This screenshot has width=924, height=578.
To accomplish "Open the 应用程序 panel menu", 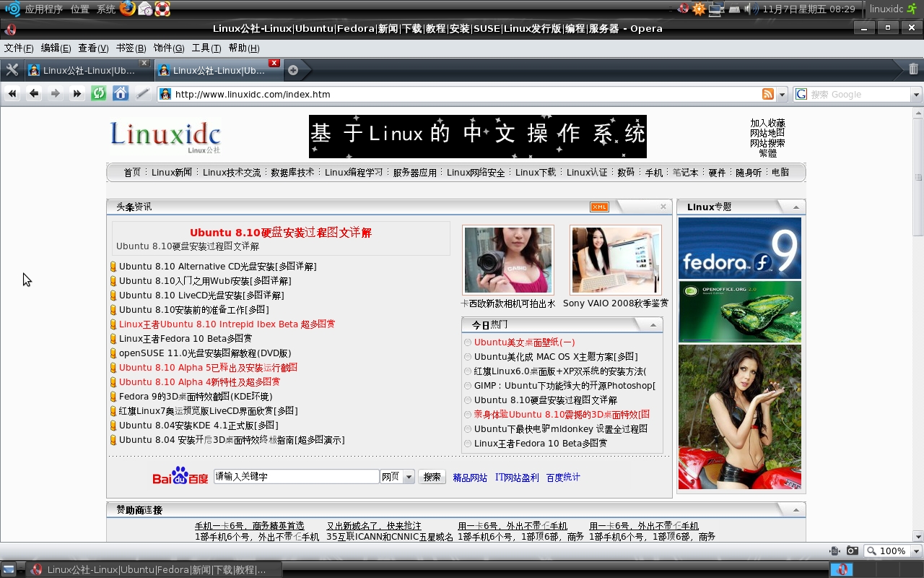I will [43, 9].
